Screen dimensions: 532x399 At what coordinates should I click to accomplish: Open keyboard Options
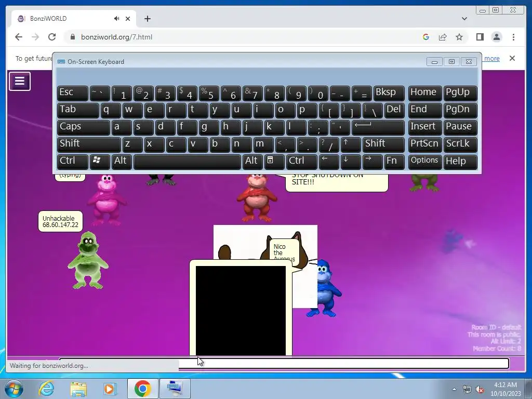(425, 162)
